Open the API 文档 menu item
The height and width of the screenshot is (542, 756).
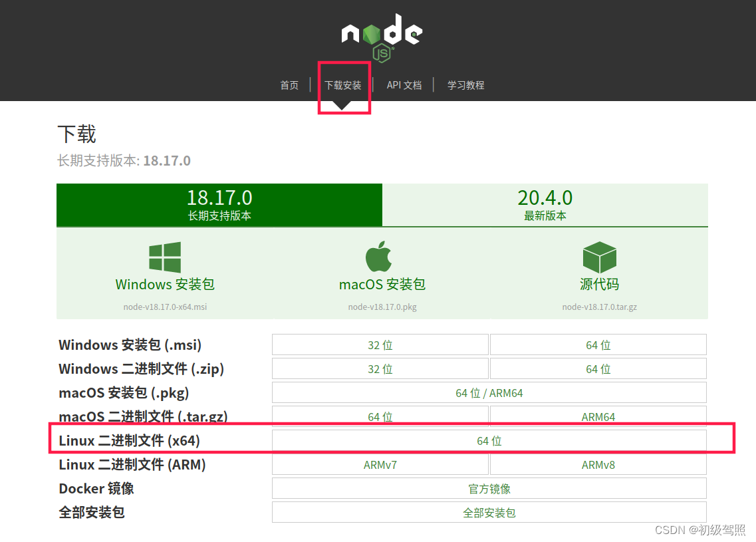pyautogui.click(x=404, y=85)
